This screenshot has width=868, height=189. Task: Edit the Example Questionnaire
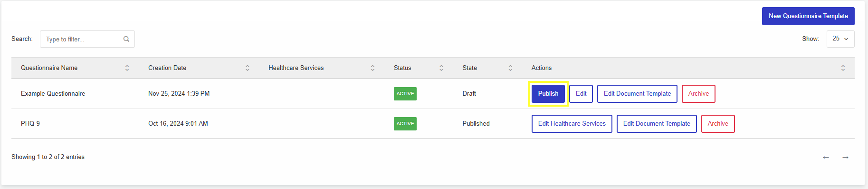pos(581,94)
